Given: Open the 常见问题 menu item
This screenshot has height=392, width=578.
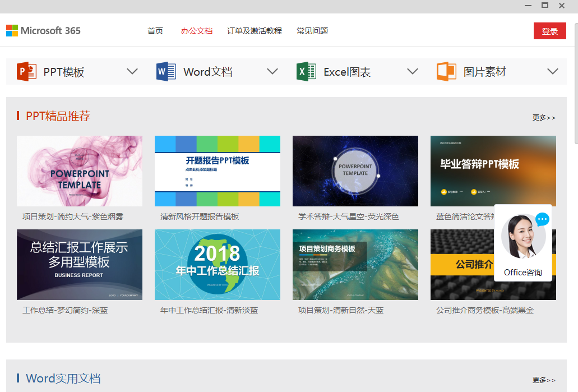Looking at the screenshot, I should [x=312, y=31].
